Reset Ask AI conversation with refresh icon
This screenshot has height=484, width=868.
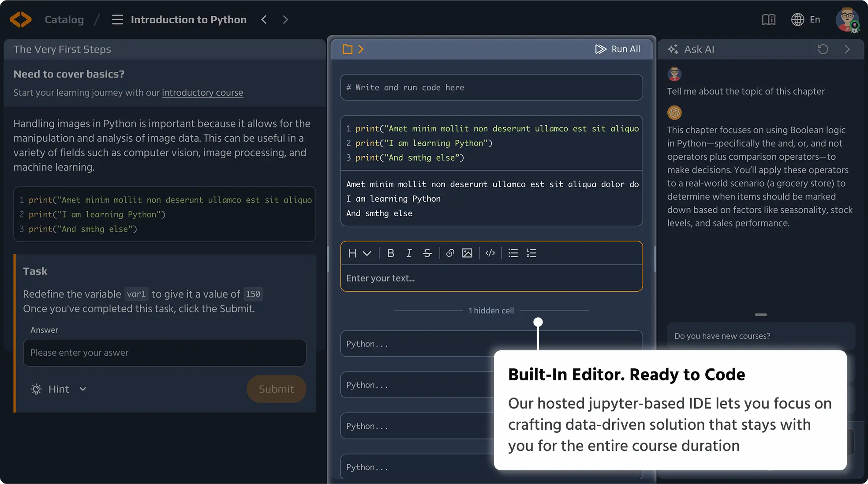[823, 49]
